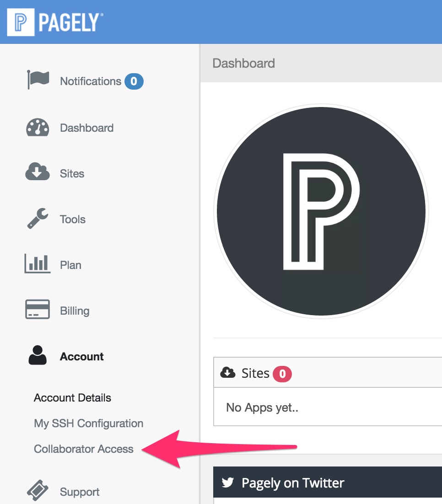The image size is (442, 504).
Task: Click the Account person icon
Action: 38,355
